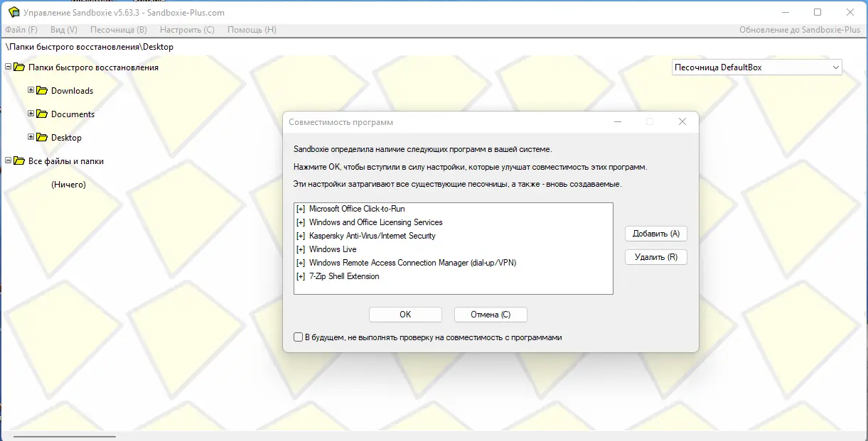Screen dimensions: 868x441
Task: Collapse Папки быстрого восстановления tree node
Action: click(8, 67)
